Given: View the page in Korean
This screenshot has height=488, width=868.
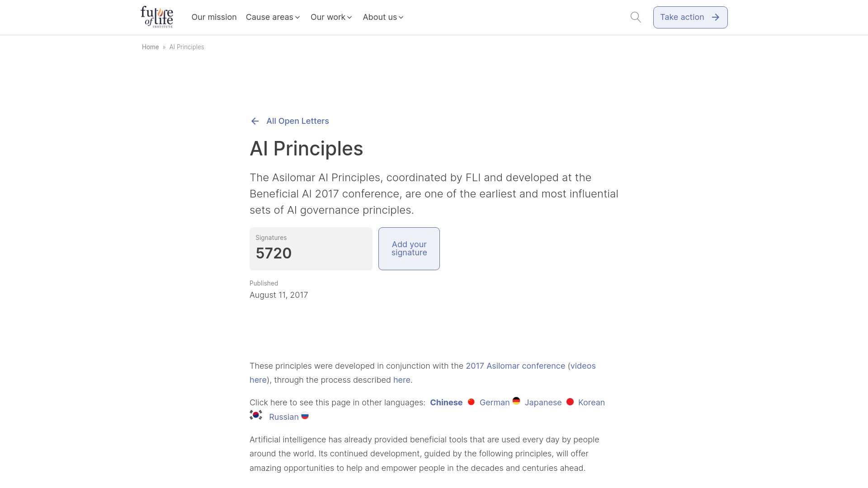Looking at the screenshot, I should pos(591,403).
